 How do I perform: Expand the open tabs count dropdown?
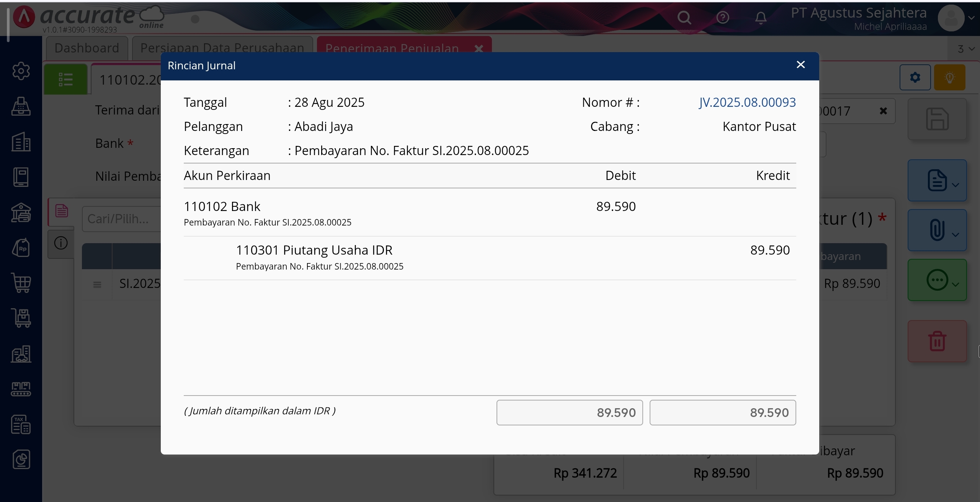(966, 49)
